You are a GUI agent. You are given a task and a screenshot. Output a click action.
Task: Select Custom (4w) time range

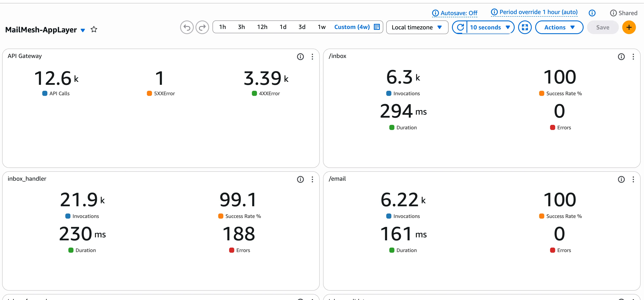[352, 27]
